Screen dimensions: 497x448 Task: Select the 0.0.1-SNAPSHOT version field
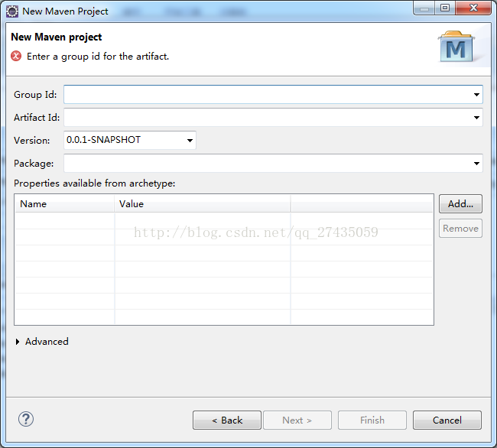click(130, 140)
